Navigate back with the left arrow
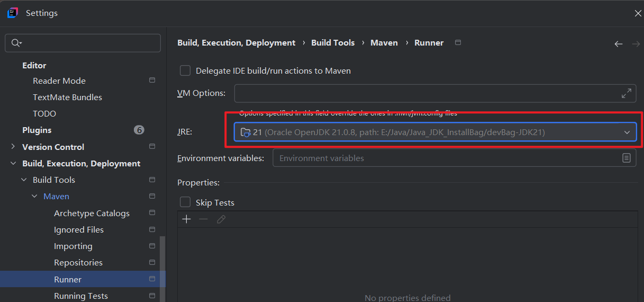This screenshot has height=302, width=644. tap(618, 44)
